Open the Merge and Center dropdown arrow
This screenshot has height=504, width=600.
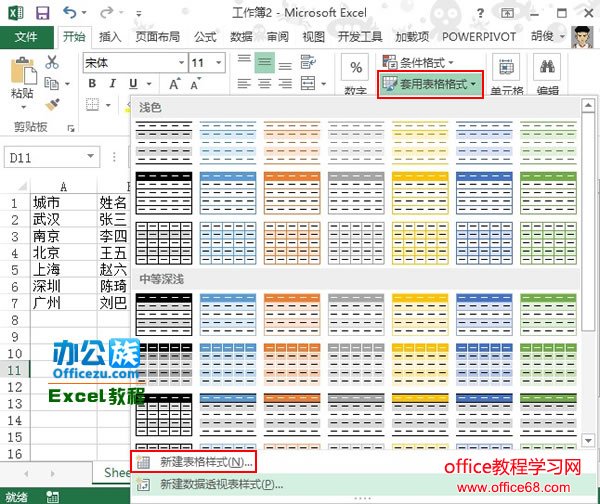324,83
